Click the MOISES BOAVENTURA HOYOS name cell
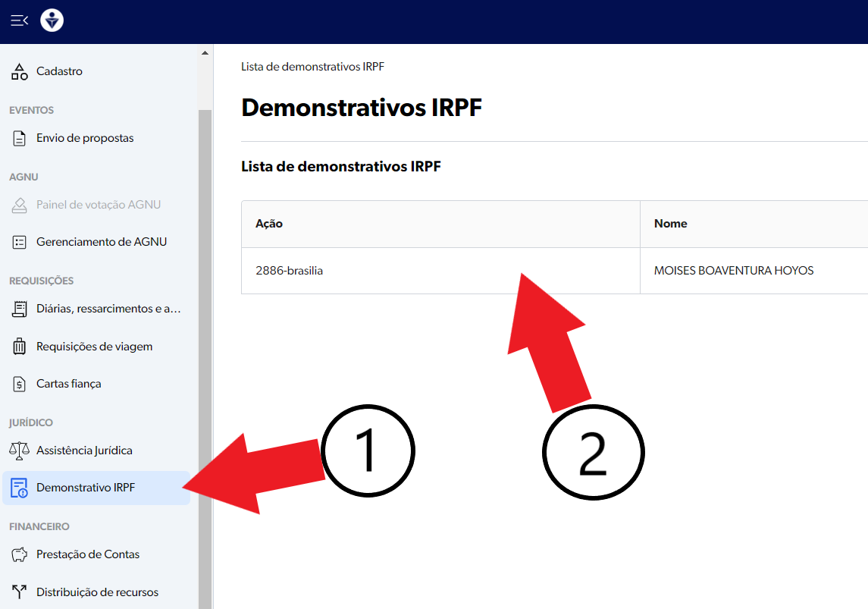 (x=733, y=271)
